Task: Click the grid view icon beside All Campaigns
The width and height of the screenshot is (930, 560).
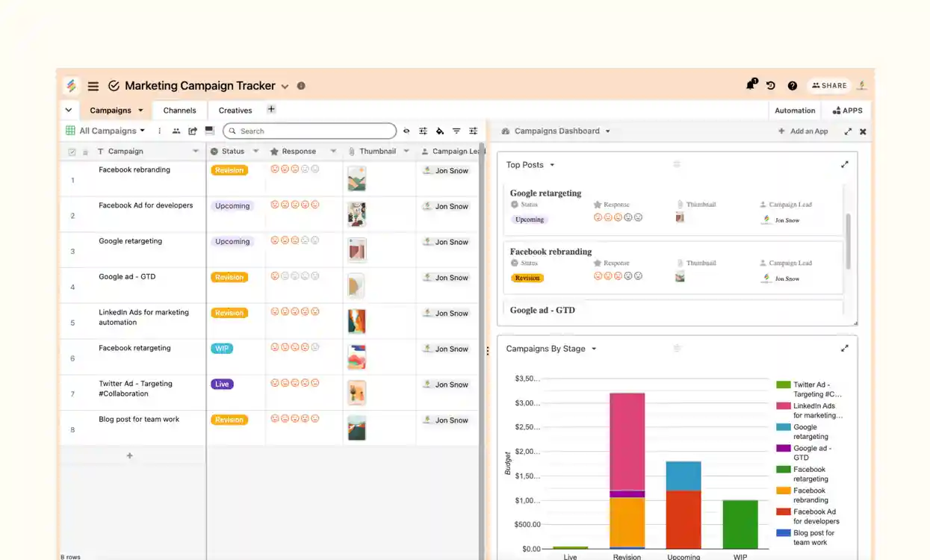Action: point(69,131)
